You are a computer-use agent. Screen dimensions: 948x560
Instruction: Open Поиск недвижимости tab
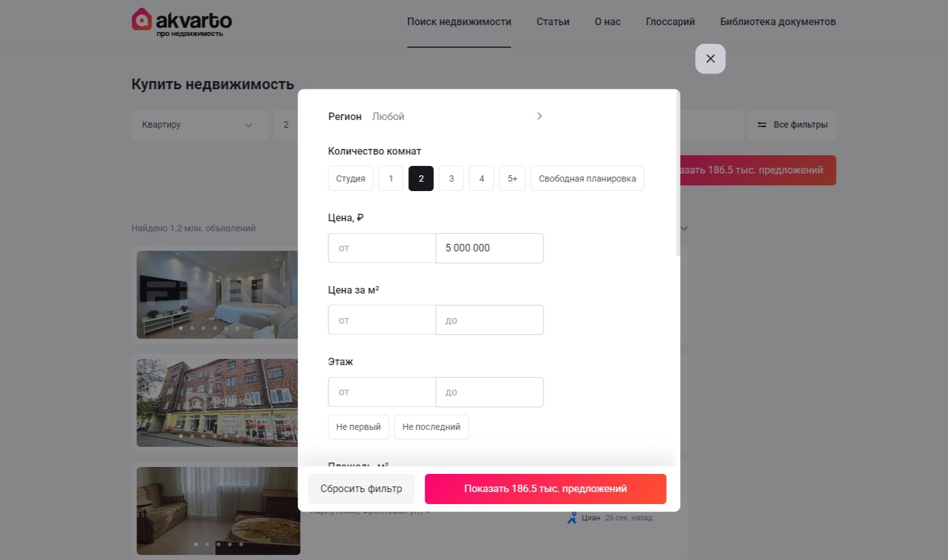459,22
